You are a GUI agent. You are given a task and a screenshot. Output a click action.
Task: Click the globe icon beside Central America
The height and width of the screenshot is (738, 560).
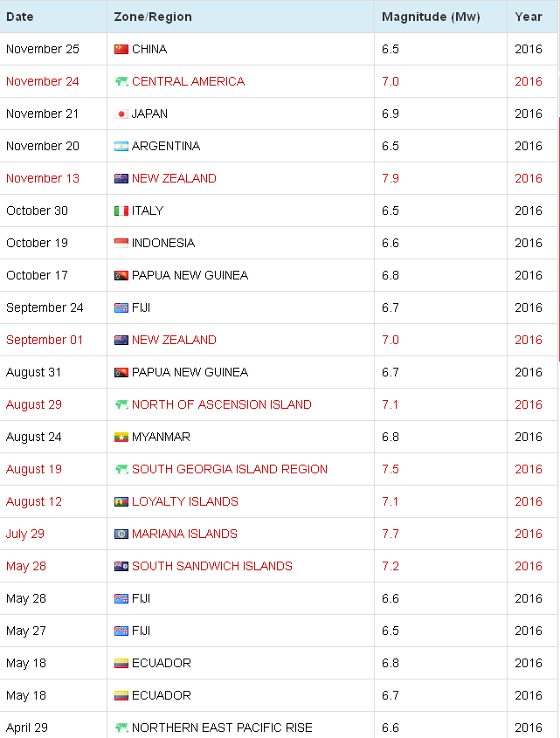[121, 81]
